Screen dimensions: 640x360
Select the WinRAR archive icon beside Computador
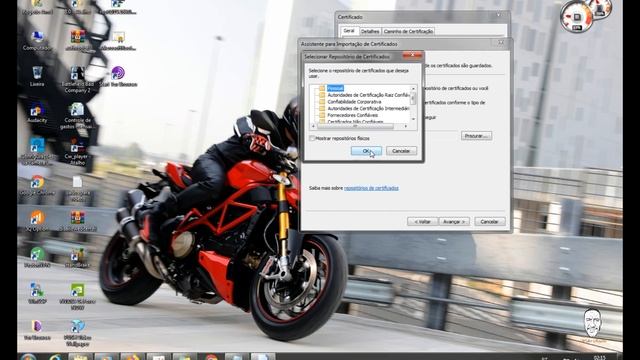(x=77, y=40)
